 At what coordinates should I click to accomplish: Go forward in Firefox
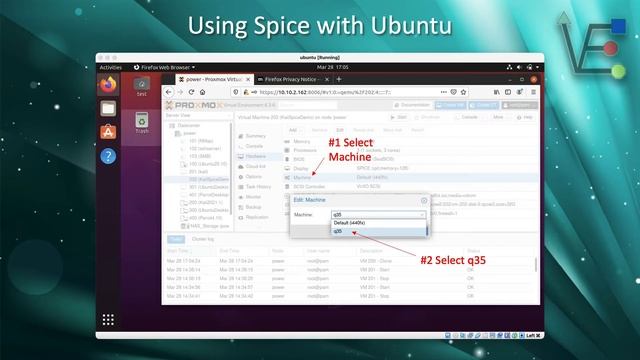coord(180,92)
